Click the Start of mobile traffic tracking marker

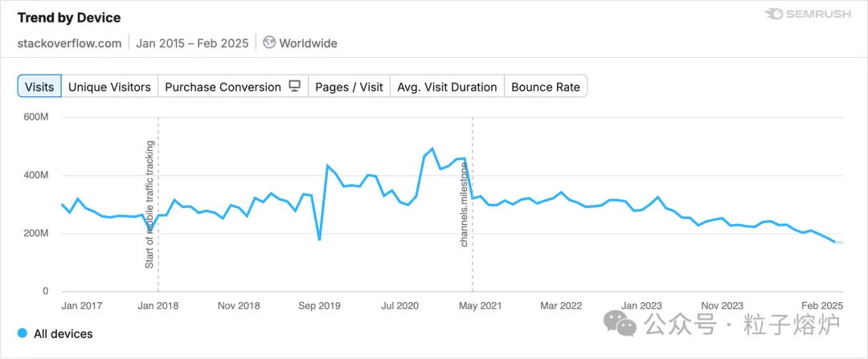tap(149, 206)
